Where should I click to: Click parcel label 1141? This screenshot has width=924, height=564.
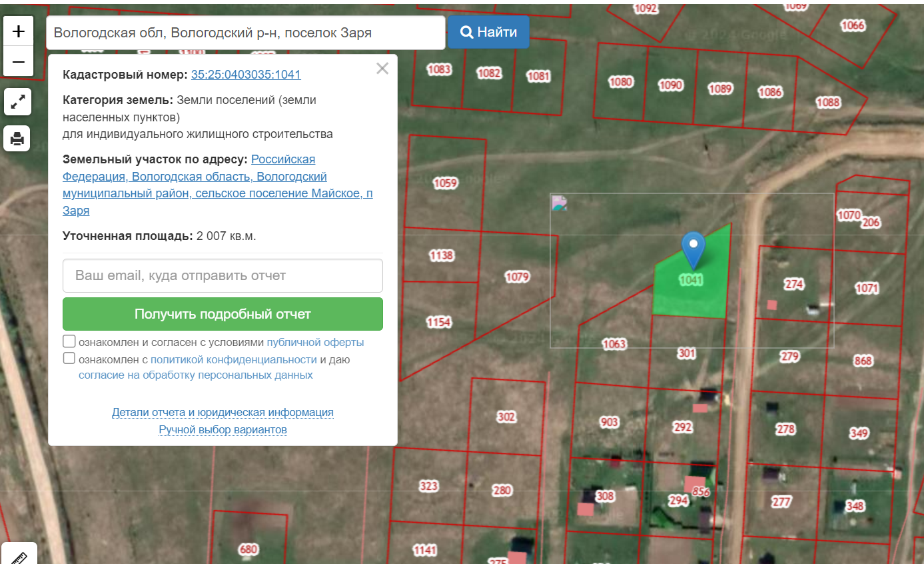coord(424,550)
